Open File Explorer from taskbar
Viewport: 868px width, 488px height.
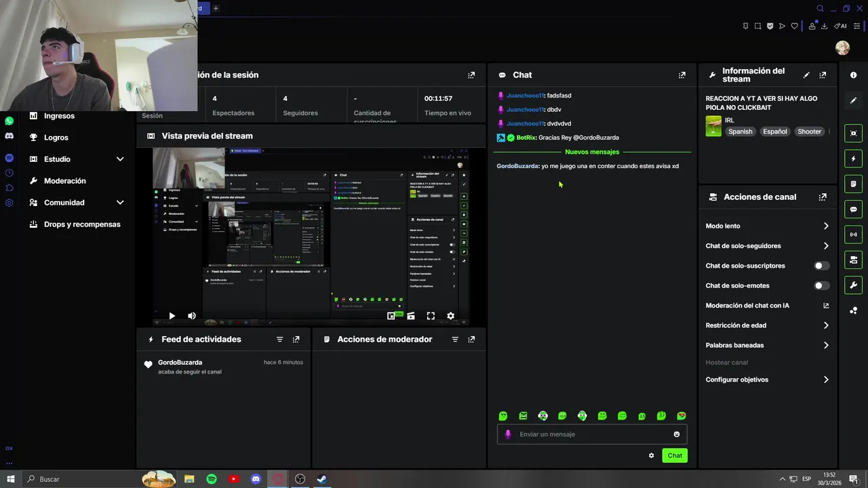coord(189,479)
